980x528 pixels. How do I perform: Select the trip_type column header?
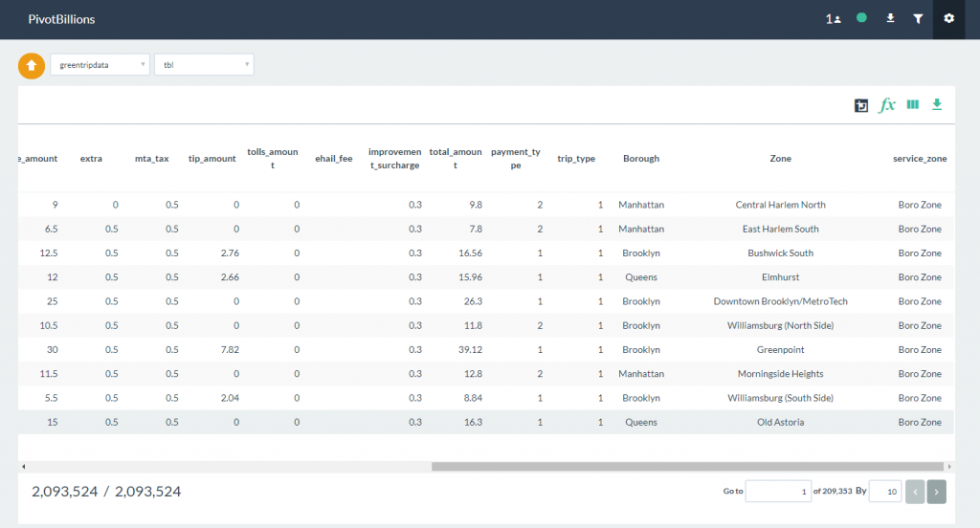[x=576, y=159]
